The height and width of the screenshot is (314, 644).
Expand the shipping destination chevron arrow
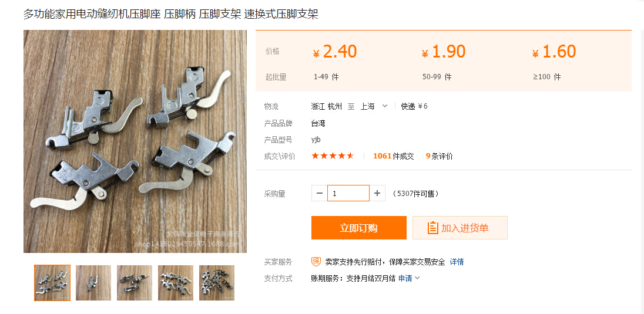pos(385,106)
